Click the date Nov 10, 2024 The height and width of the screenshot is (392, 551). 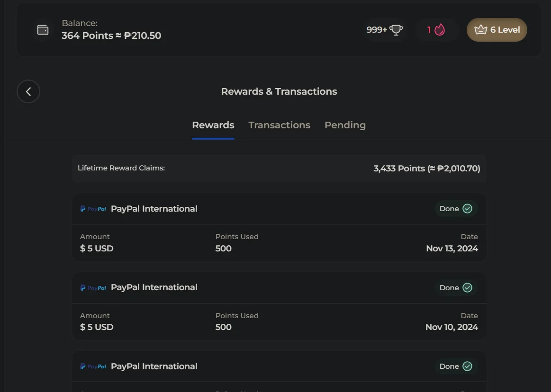452,327
